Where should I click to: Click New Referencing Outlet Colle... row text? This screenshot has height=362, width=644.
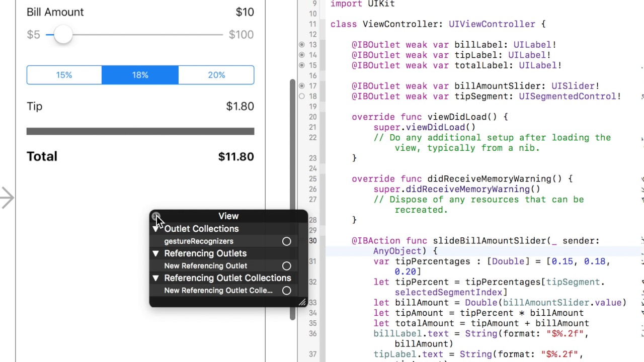[x=218, y=291]
